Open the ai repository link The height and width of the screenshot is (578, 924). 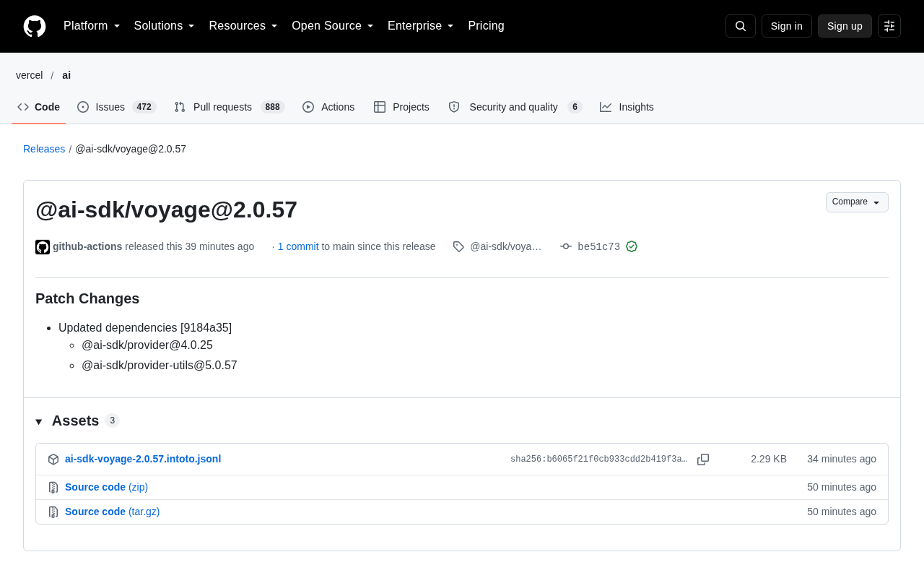[66, 75]
